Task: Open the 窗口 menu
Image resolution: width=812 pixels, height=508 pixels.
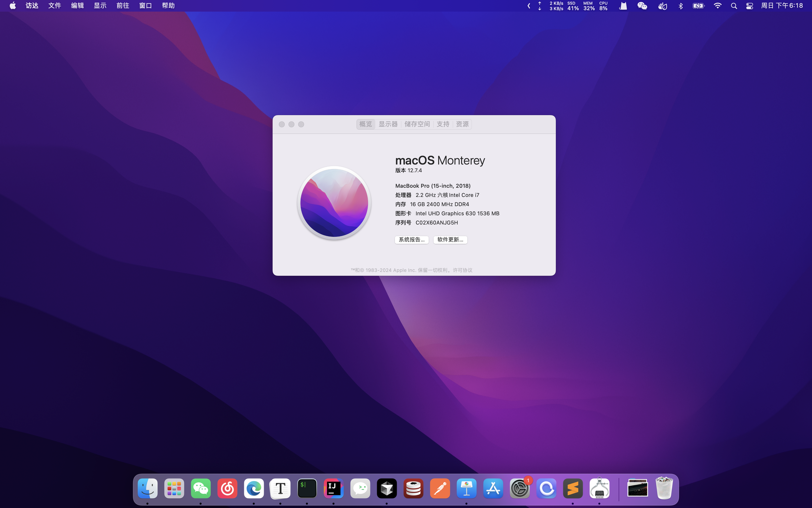Action: tap(146, 6)
